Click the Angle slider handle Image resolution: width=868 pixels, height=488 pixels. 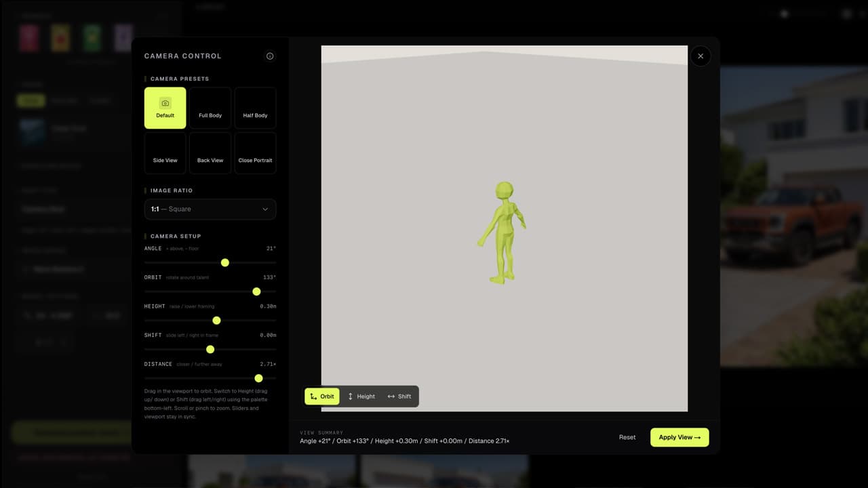coord(225,262)
